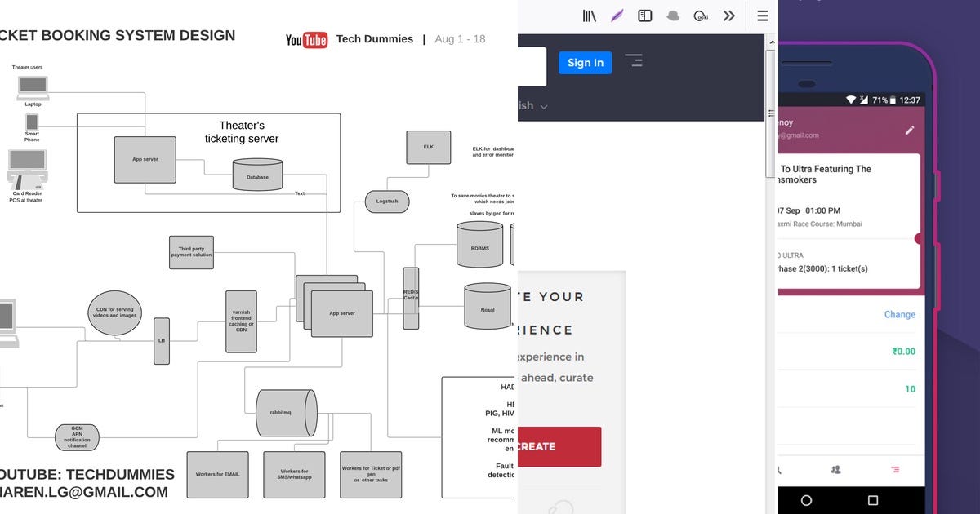This screenshot has width=980, height=514.
Task: Click the purple feather extension icon
Action: point(617,16)
